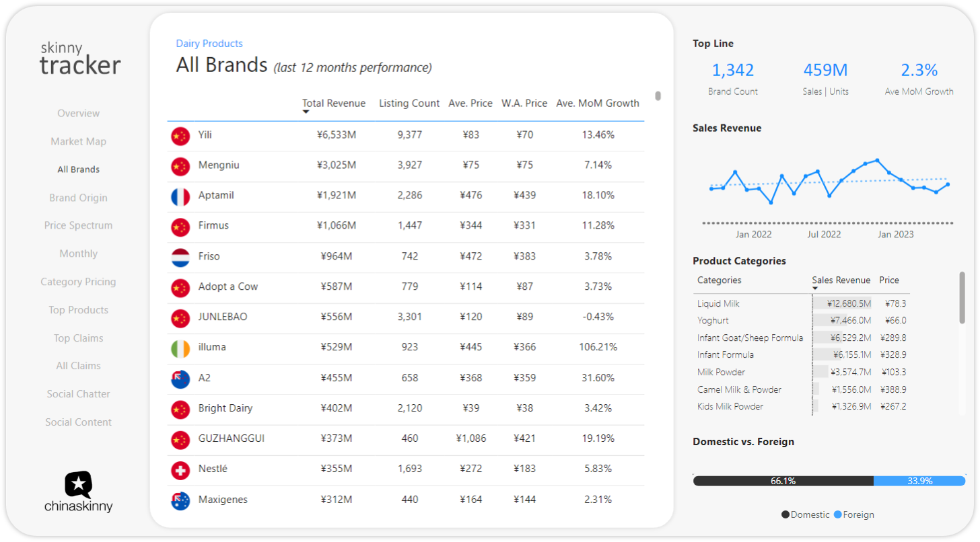Image resolution: width=980 pixels, height=542 pixels.
Task: Open the Monthly page
Action: coord(79,254)
